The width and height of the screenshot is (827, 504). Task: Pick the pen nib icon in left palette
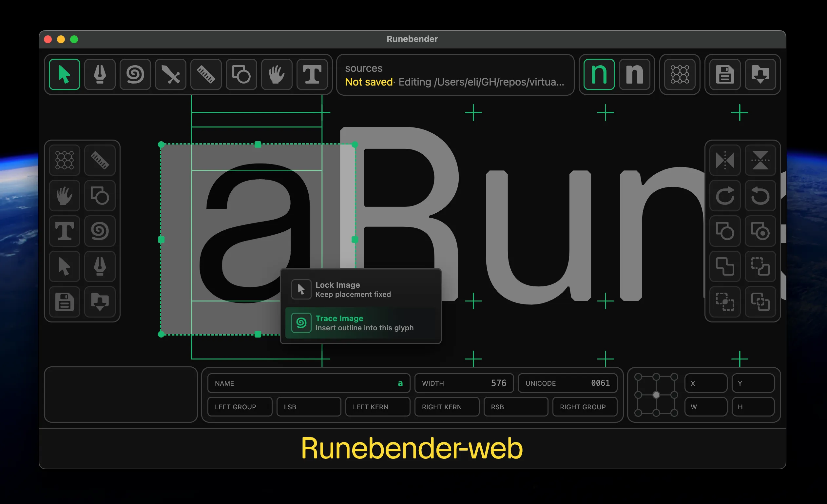tap(100, 266)
